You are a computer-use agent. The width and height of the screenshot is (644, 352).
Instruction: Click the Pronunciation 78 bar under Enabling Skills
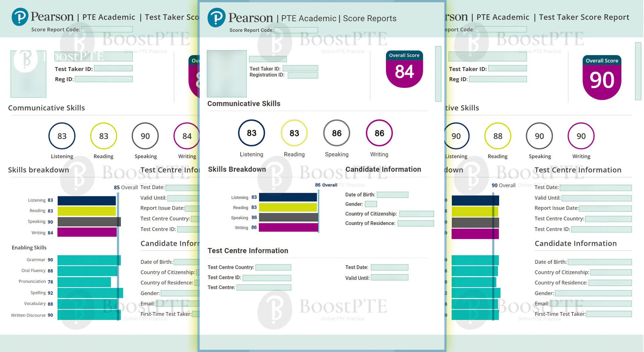pos(84,282)
